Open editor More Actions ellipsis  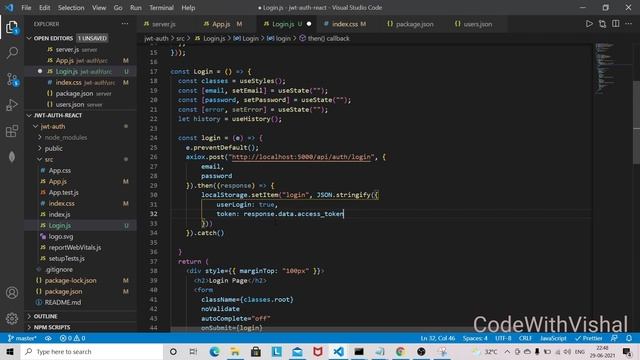(x=629, y=24)
